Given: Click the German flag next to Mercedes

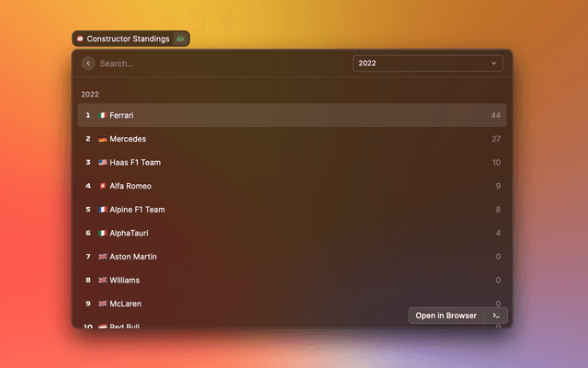Looking at the screenshot, I should coord(103,139).
